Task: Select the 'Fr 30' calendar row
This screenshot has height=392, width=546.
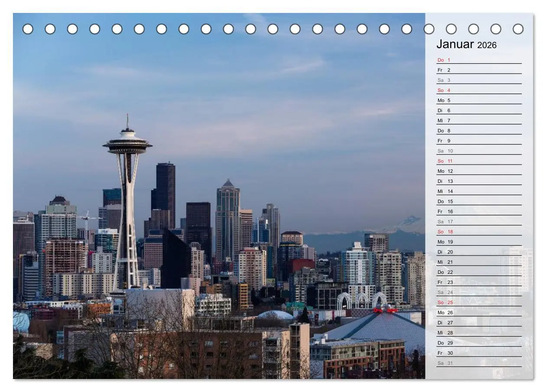Action: [479, 353]
